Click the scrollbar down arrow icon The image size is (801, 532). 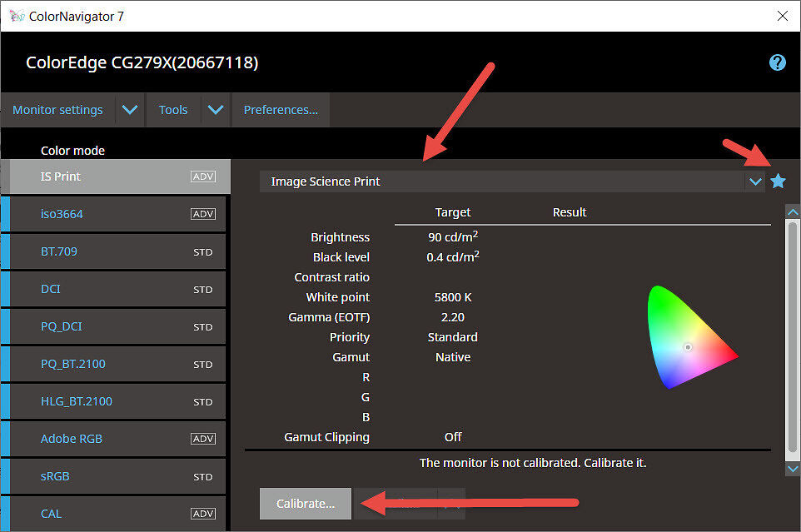792,469
